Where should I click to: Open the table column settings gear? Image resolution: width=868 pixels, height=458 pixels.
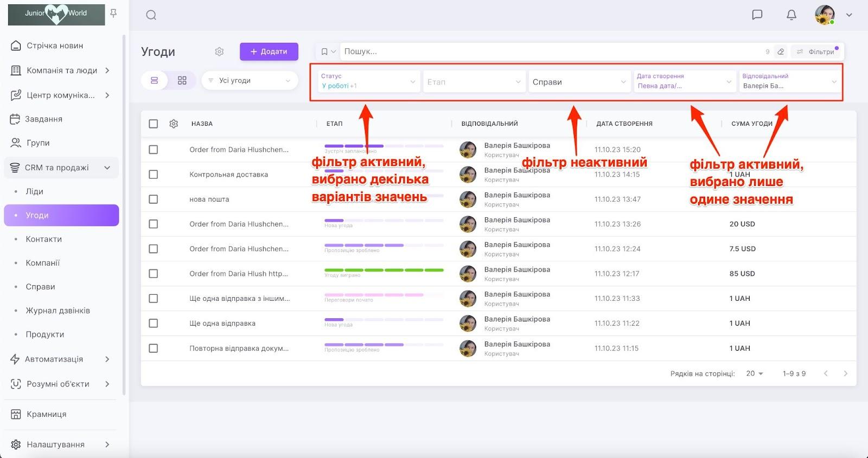point(174,124)
